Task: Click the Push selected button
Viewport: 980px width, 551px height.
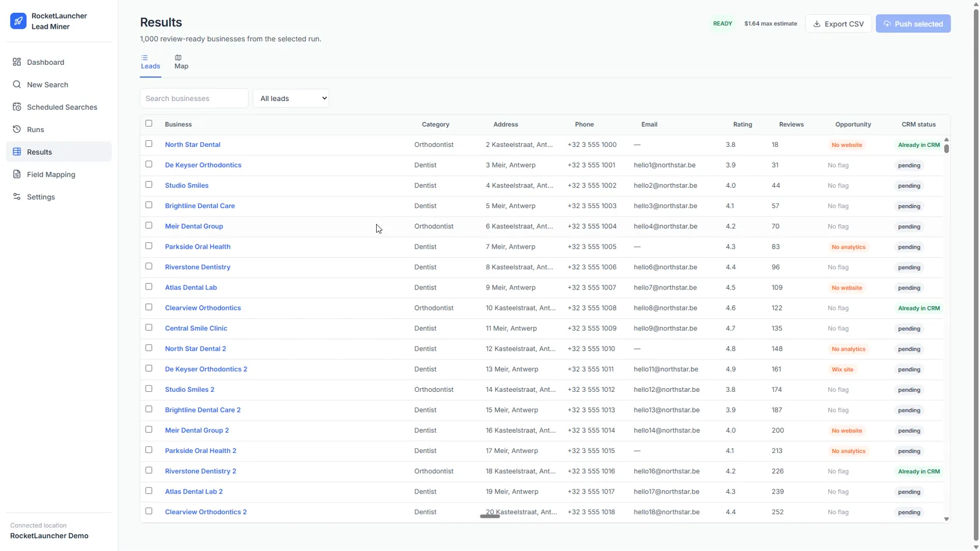Action: pyautogui.click(x=913, y=24)
